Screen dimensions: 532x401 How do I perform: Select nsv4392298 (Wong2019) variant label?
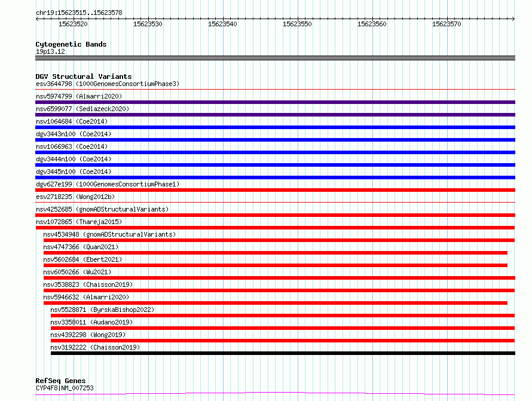[x=88, y=335]
